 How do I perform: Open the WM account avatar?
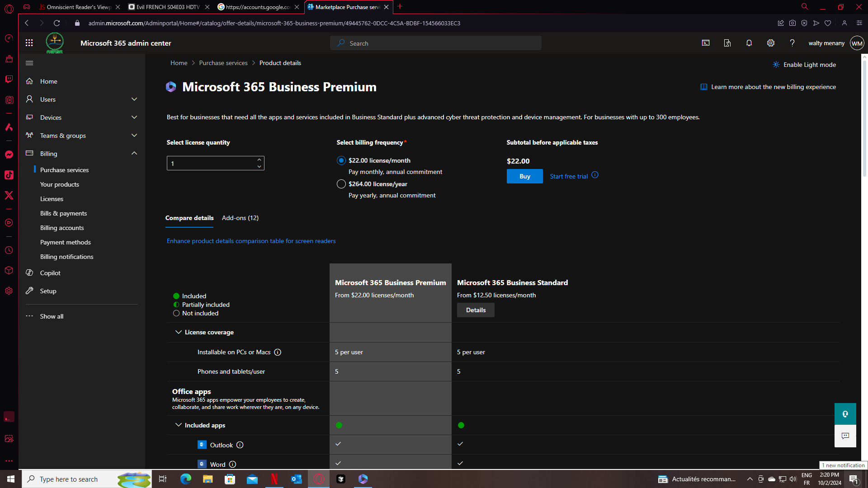click(857, 43)
